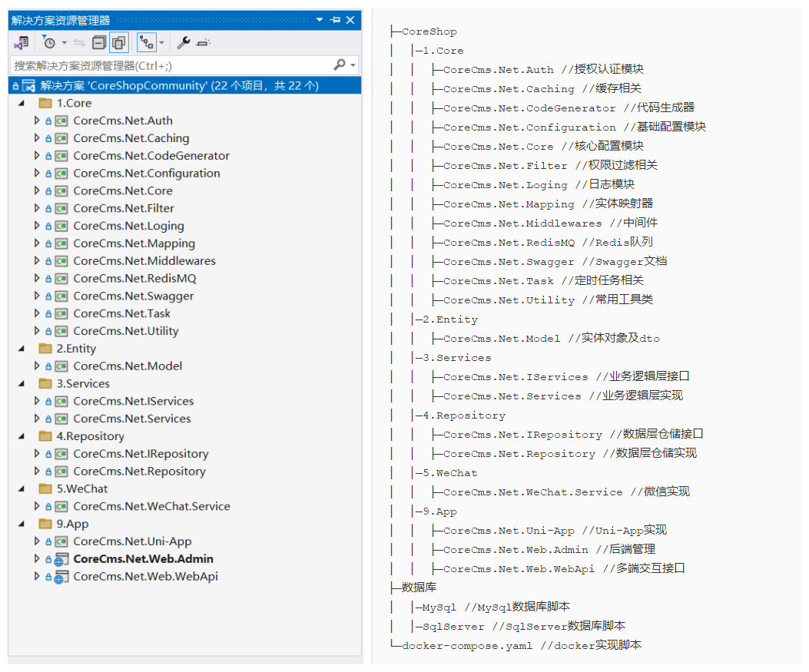Click the 2.Entity folder icon
Screen dimensions: 809x672
point(45,349)
